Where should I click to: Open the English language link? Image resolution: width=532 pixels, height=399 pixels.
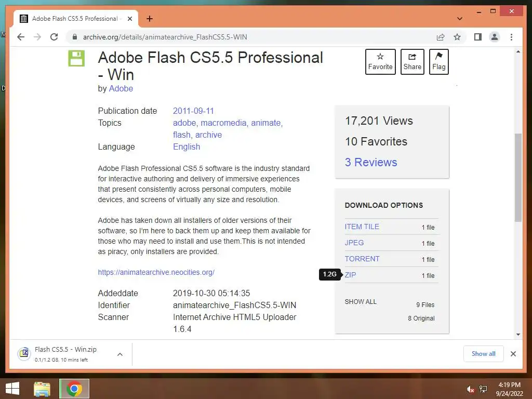tap(187, 147)
